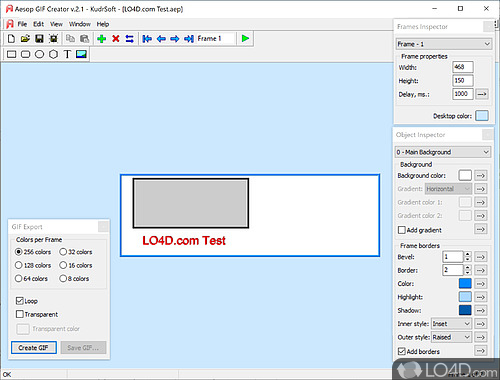The height and width of the screenshot is (380, 500).
Task: Open the Frame - 1 dropdown
Action: [444, 44]
